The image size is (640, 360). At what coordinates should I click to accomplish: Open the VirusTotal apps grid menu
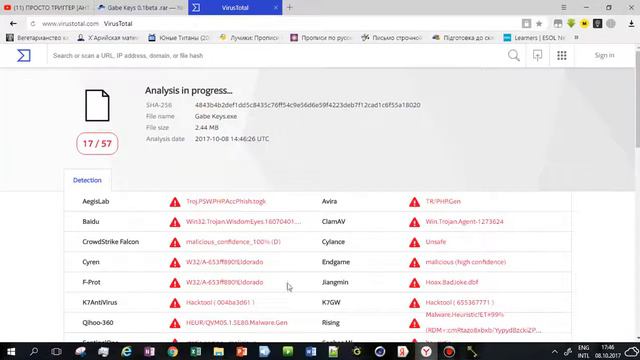click(x=562, y=56)
